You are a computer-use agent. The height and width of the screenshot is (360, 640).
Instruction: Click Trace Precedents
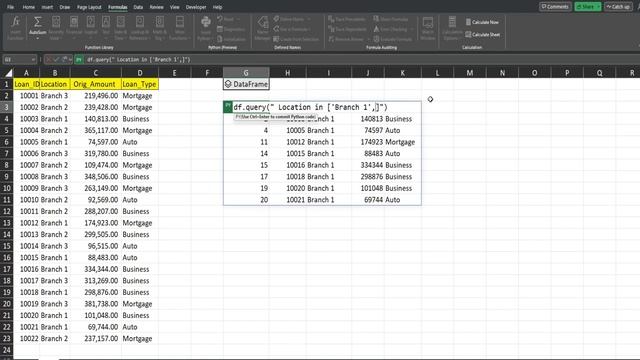point(347,19)
